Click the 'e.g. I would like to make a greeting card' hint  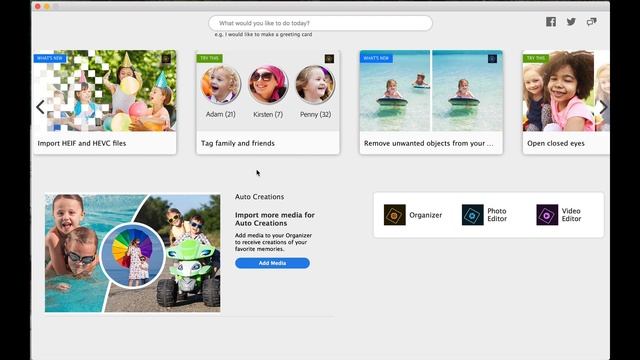[263, 34]
